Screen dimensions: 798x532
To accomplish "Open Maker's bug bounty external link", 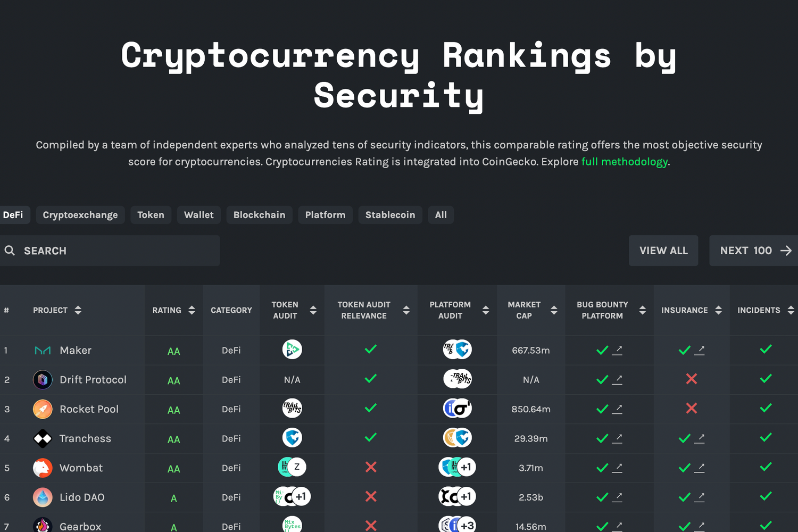I will pos(618,349).
